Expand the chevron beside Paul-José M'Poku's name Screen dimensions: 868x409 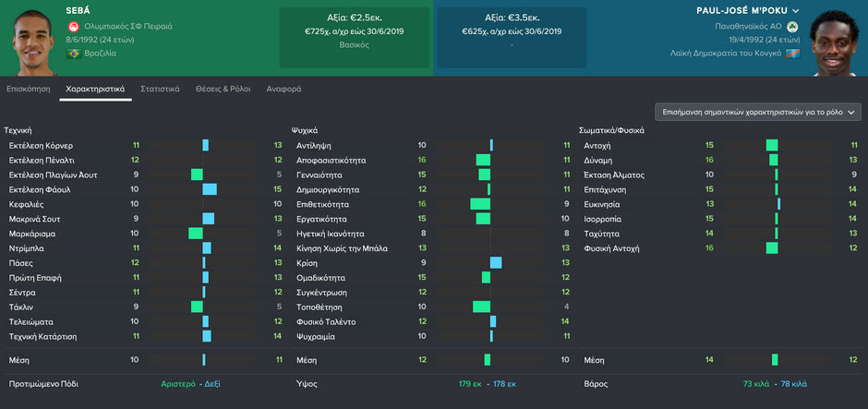(x=796, y=10)
